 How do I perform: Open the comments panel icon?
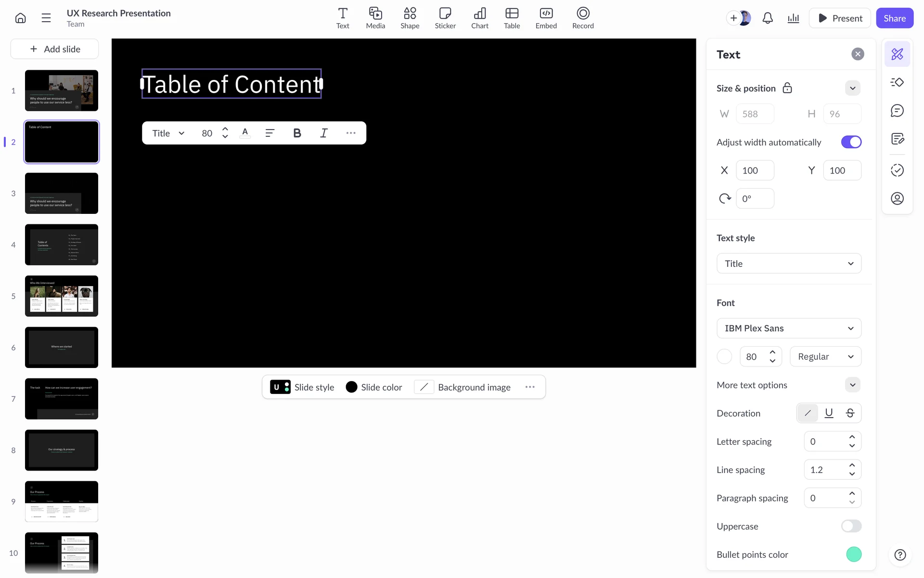tap(897, 111)
